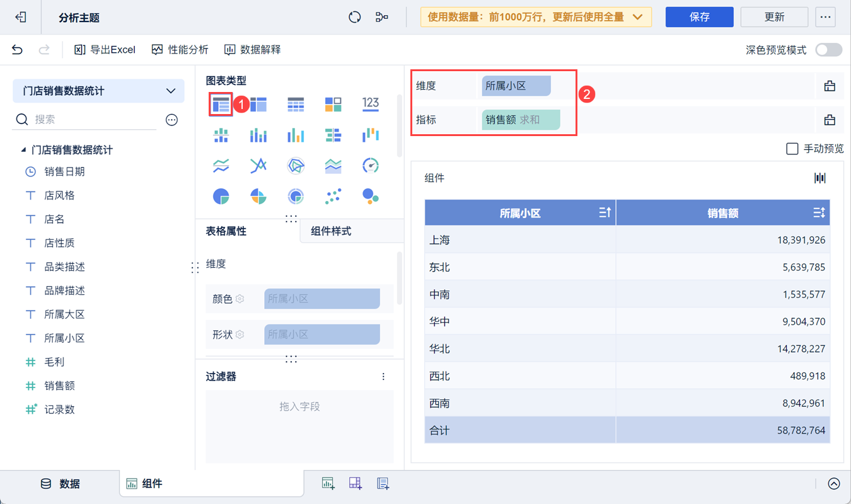Click the 销售额 求和 metric pill
This screenshot has height=504, width=851.
coord(521,119)
